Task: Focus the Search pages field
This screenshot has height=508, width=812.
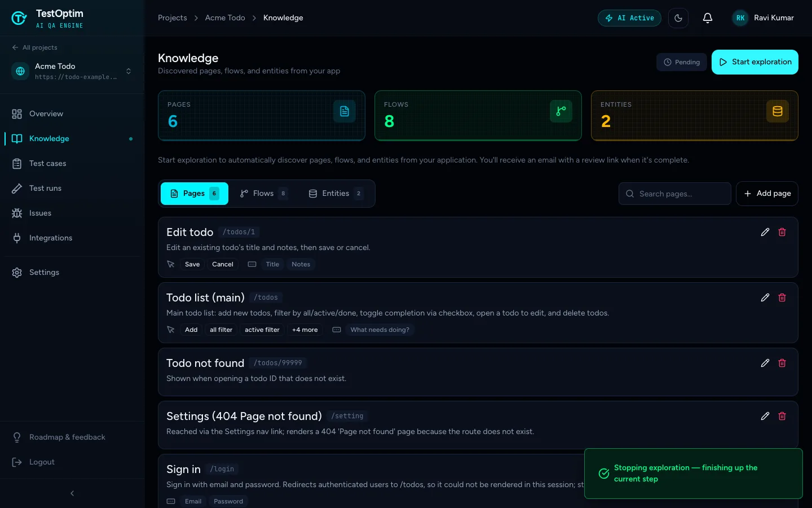Action: pyautogui.click(x=675, y=194)
